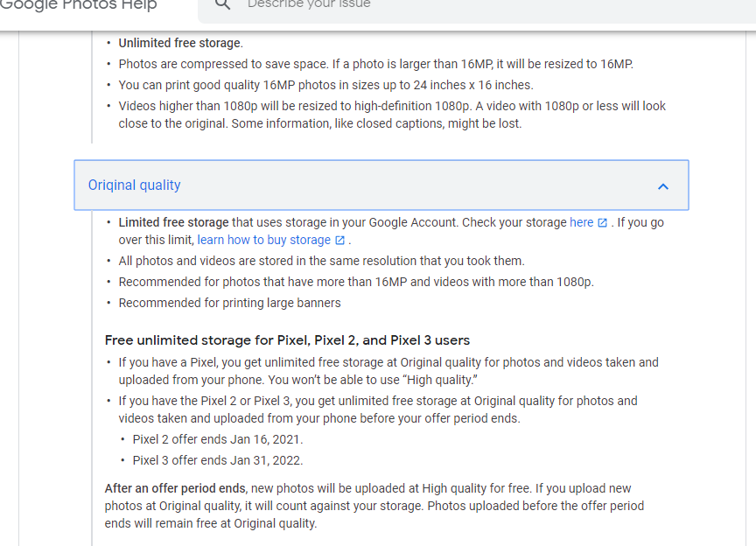Click the chevron-up arrow beside Original quality
Screen dimensions: 756x546
coord(663,186)
